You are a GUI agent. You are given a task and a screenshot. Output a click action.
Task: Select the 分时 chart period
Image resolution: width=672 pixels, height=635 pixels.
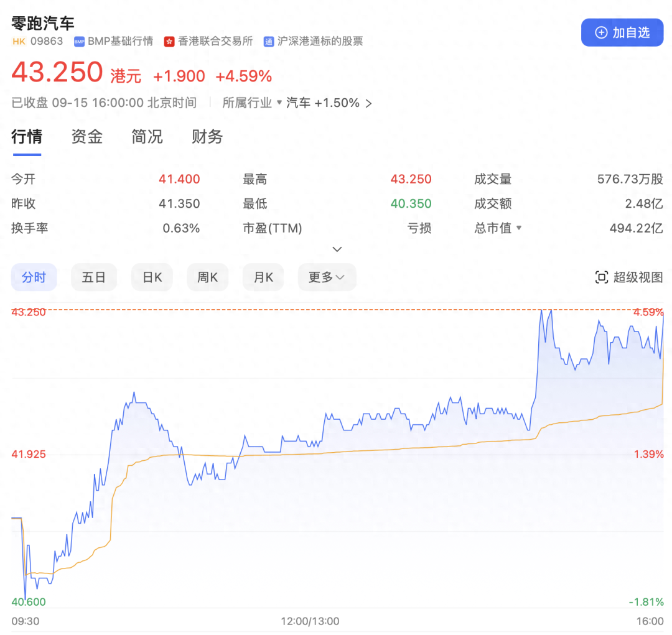pyautogui.click(x=34, y=277)
